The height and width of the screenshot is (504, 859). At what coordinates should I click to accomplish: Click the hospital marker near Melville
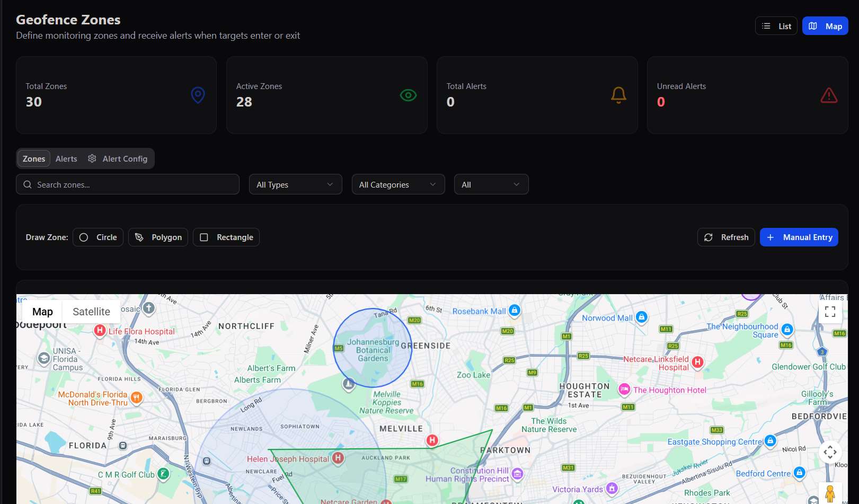pos(432,440)
